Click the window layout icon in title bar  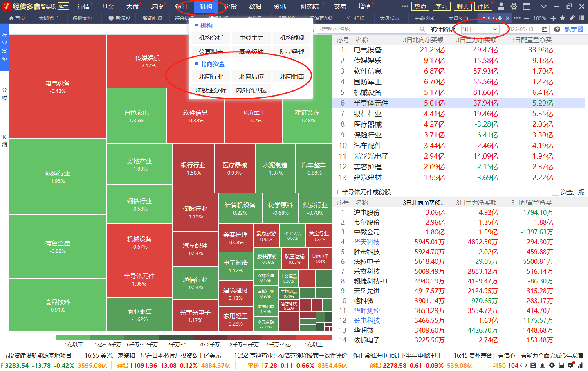(527, 7)
